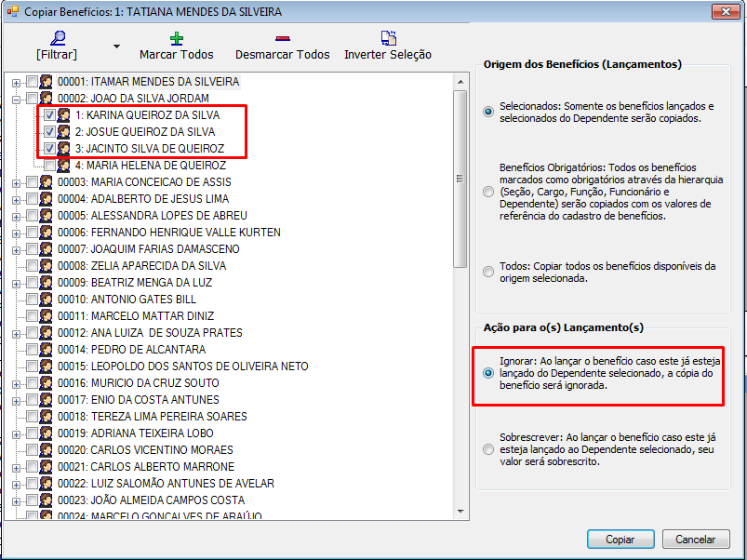
Task: Click person icon of ITAMAR MENDES DA SILVEIRA
Action: point(46,82)
